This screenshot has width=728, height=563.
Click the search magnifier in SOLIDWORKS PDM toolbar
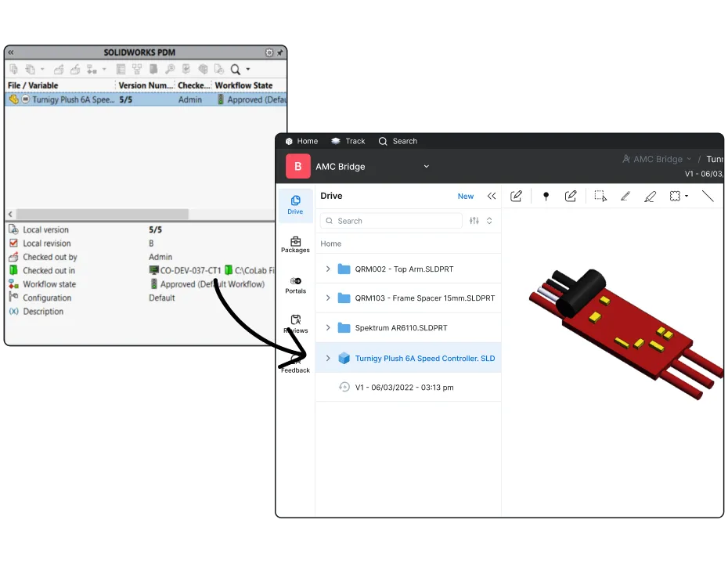pyautogui.click(x=236, y=70)
